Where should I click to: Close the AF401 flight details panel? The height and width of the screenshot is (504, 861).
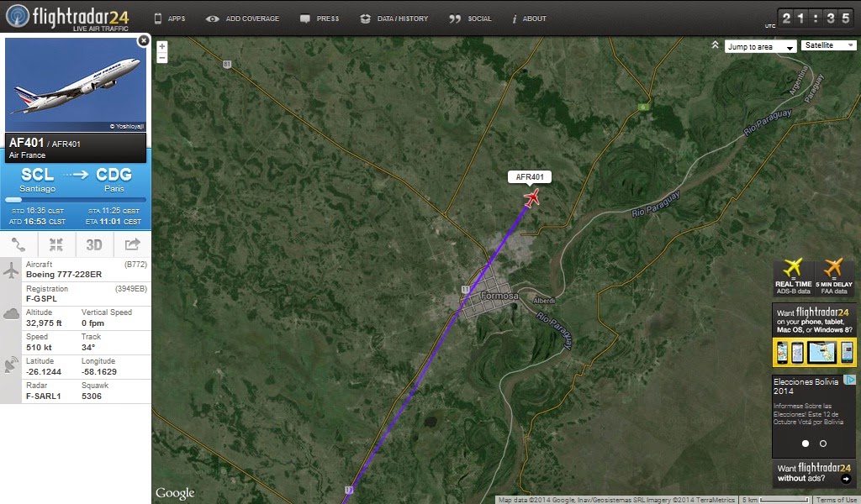(143, 40)
